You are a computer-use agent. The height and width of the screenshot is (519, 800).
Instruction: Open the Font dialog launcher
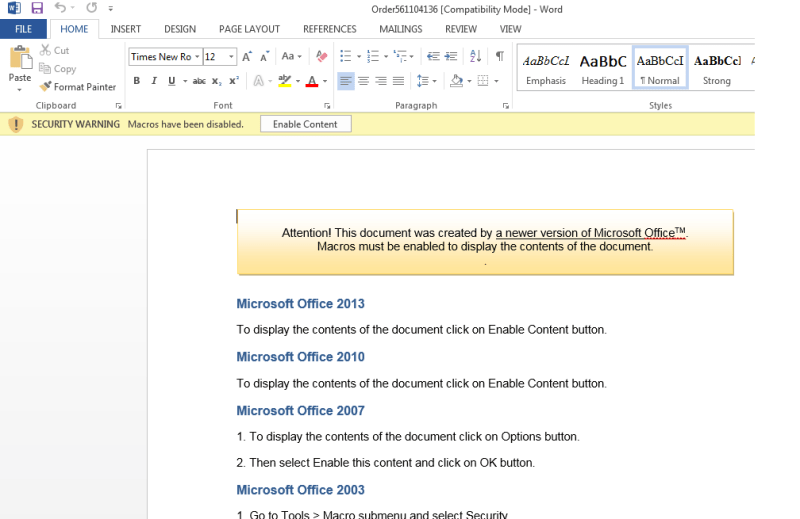click(x=327, y=106)
